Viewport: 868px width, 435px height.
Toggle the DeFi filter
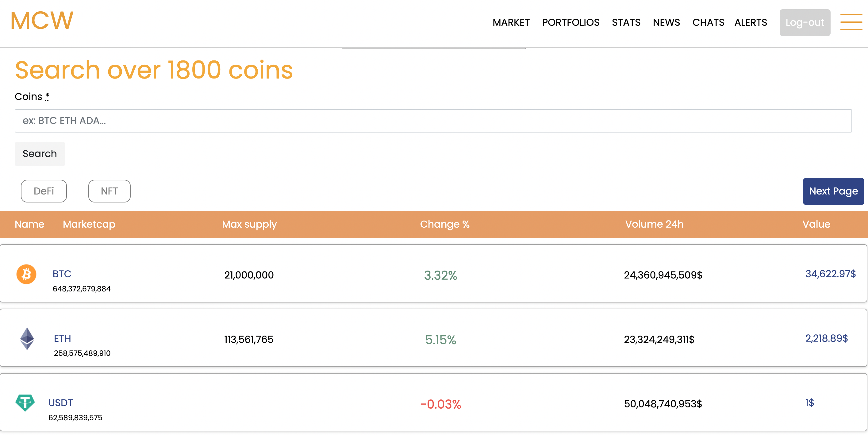pyautogui.click(x=44, y=191)
